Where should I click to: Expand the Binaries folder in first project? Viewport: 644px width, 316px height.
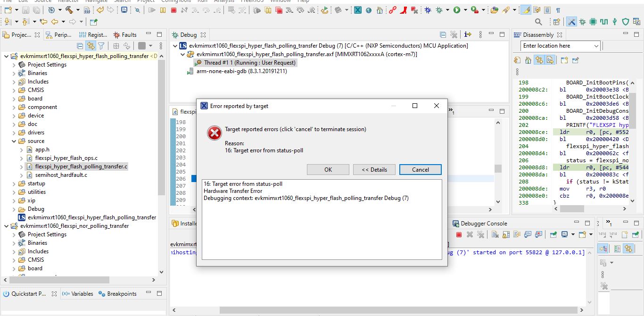click(x=14, y=73)
